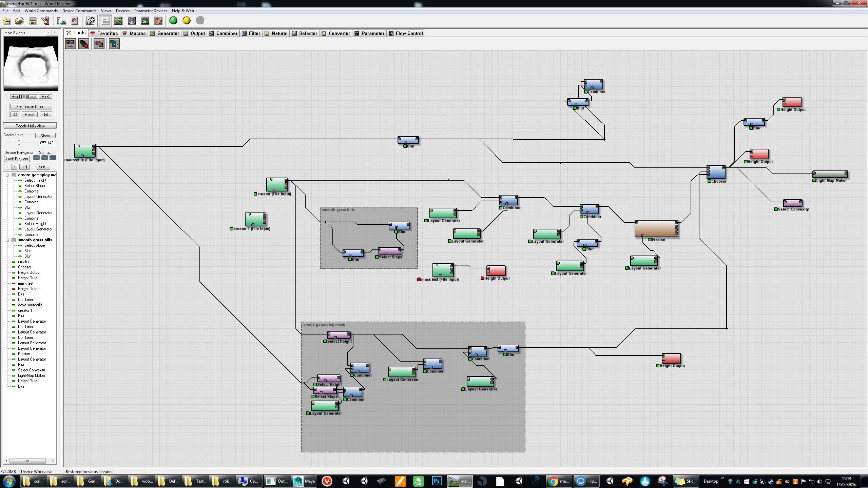Start build with green ball icon

[x=173, y=21]
